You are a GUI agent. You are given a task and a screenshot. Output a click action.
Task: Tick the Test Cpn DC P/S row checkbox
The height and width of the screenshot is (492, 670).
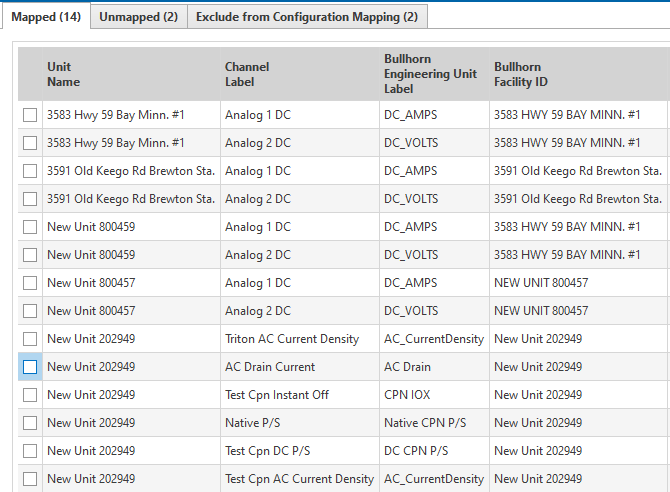coord(30,451)
